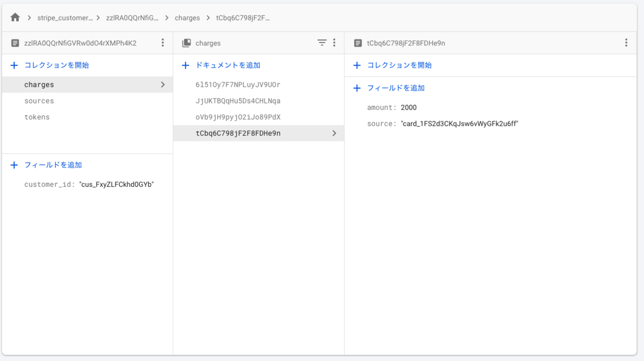Open the three-dot menu of the charges collection panel
This screenshot has width=644, height=361.
click(x=334, y=42)
